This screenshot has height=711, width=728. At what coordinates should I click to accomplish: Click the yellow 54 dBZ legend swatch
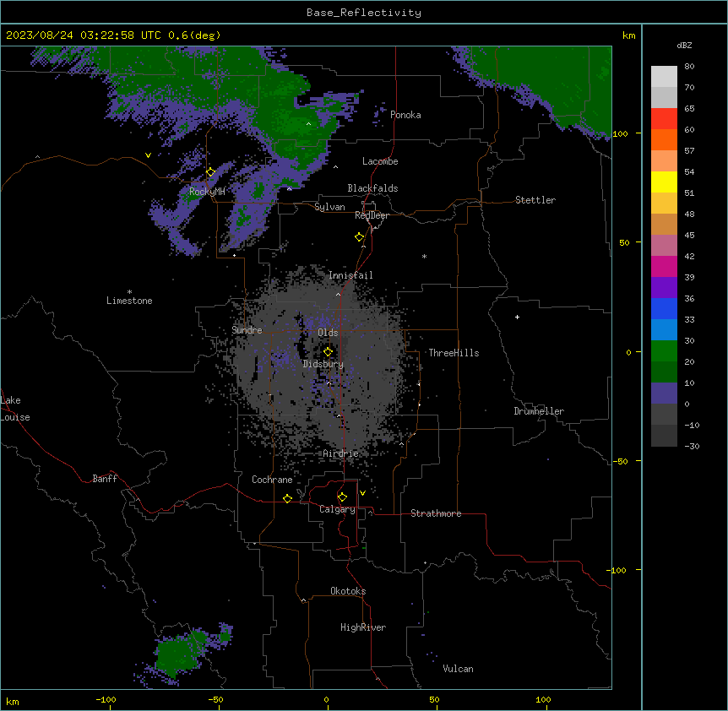pos(664,182)
